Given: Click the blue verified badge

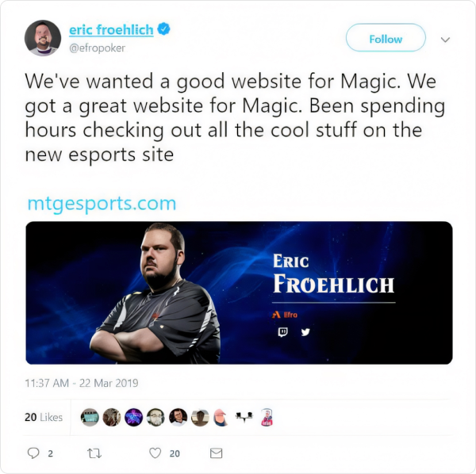Looking at the screenshot, I should point(163,29).
